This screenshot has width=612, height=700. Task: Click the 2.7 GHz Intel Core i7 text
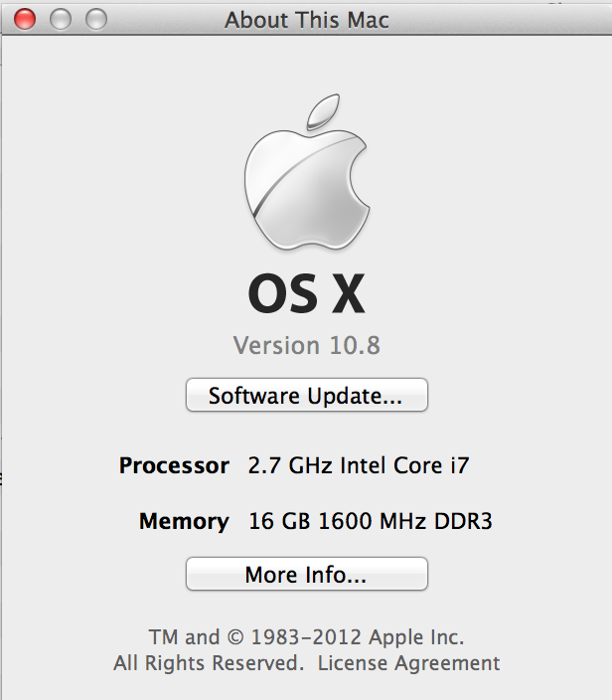click(x=359, y=465)
